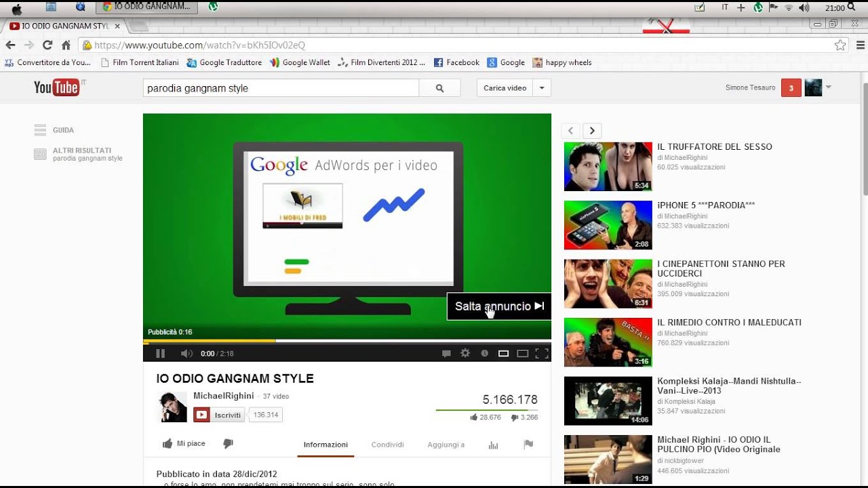Select the Informazioni tab
868x488 pixels.
pyautogui.click(x=325, y=445)
